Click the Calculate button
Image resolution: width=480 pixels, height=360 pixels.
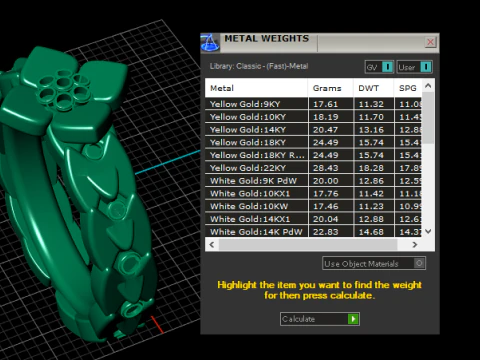[320, 319]
